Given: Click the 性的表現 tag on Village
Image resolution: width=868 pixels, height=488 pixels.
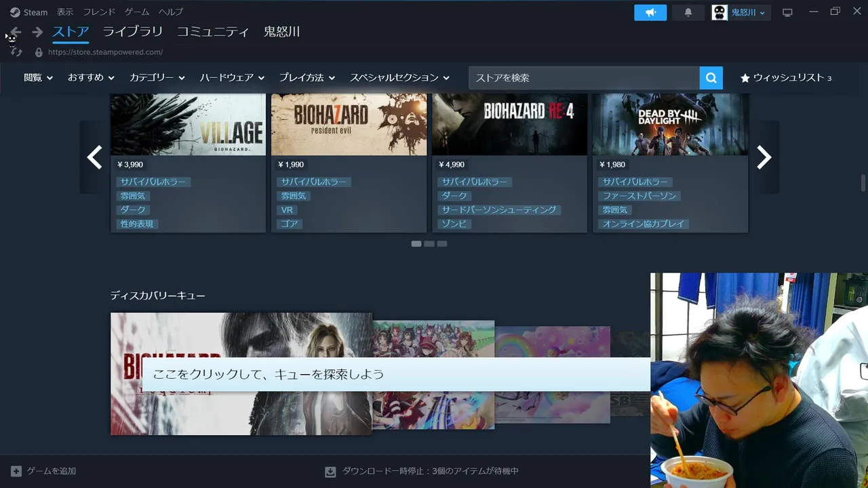Looking at the screenshot, I should point(137,224).
